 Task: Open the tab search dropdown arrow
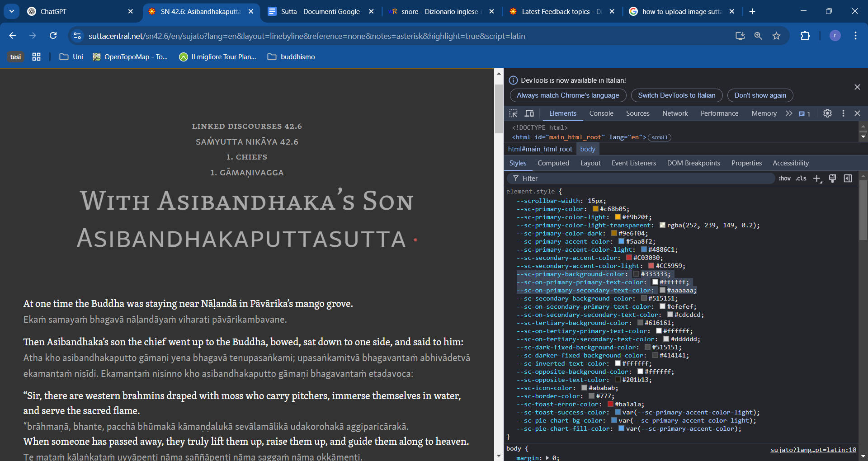(x=12, y=11)
